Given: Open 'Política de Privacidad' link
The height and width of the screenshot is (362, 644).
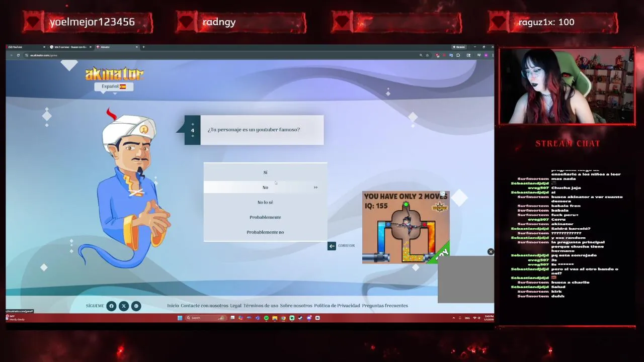Looking at the screenshot, I should point(337,306).
